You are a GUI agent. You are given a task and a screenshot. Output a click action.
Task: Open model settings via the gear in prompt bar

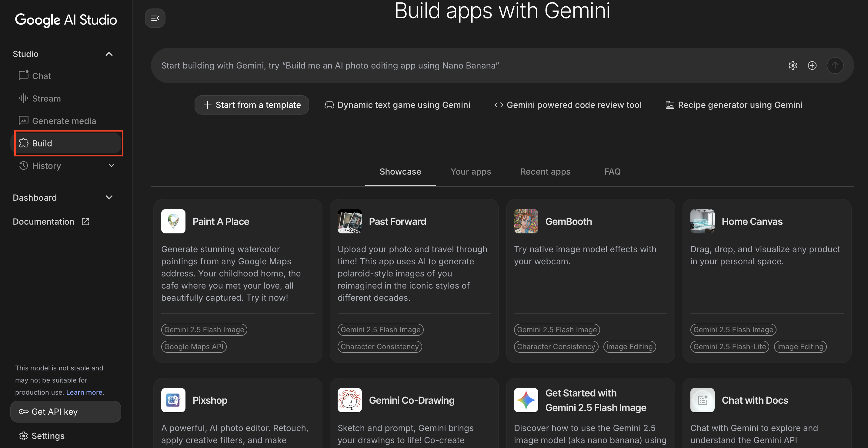793,65
